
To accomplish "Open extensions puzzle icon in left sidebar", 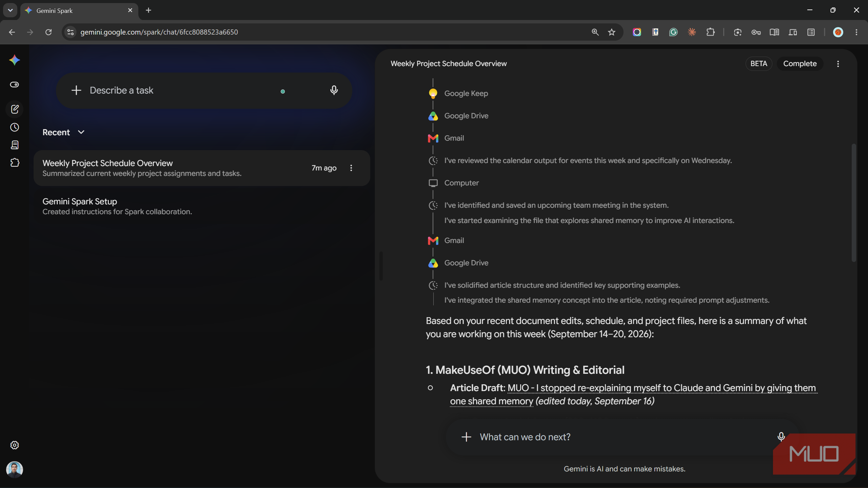I will click(x=15, y=163).
